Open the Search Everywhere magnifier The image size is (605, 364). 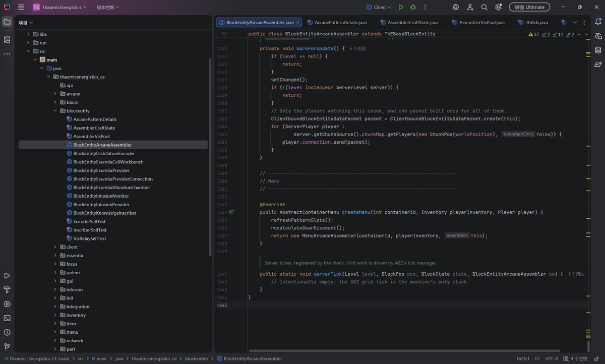pyautogui.click(x=484, y=7)
